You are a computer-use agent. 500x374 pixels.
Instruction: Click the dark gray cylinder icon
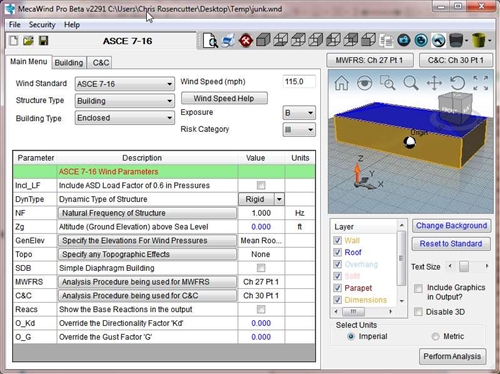coord(456,41)
